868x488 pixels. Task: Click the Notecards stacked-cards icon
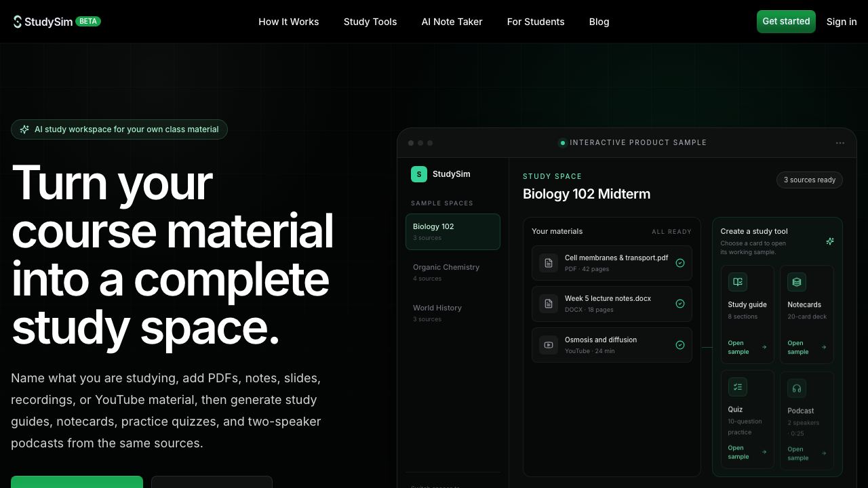point(797,282)
